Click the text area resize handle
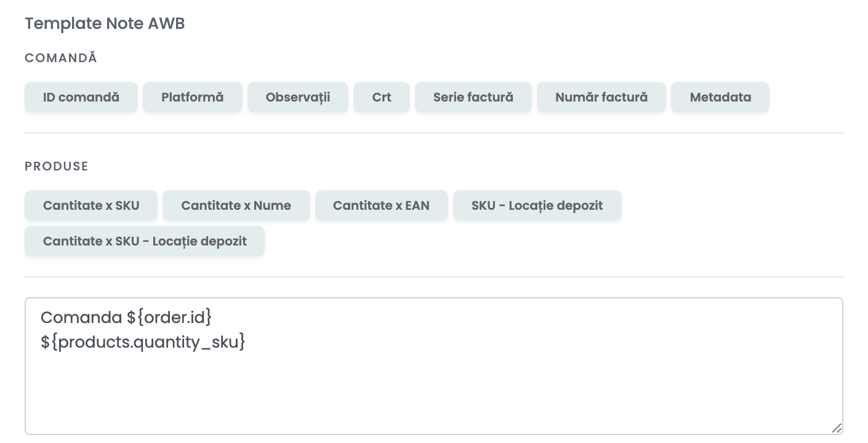The width and height of the screenshot is (868, 443). [x=837, y=428]
